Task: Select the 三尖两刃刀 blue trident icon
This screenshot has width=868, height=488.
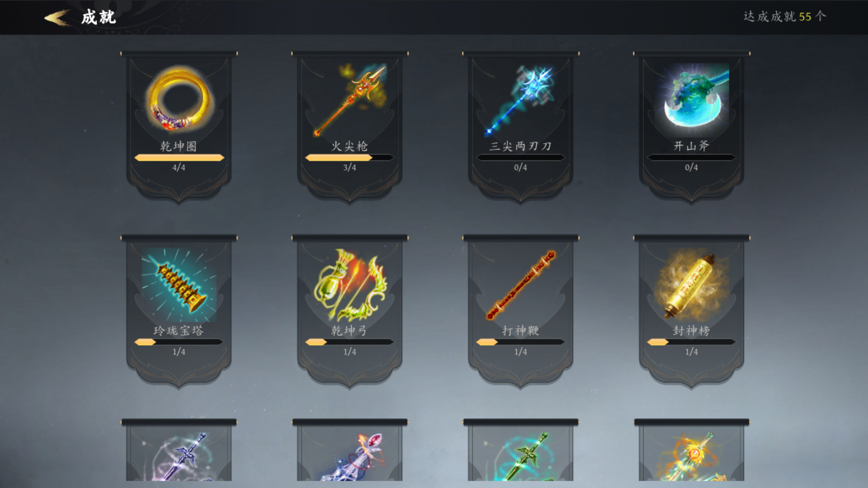Action: pyautogui.click(x=521, y=99)
